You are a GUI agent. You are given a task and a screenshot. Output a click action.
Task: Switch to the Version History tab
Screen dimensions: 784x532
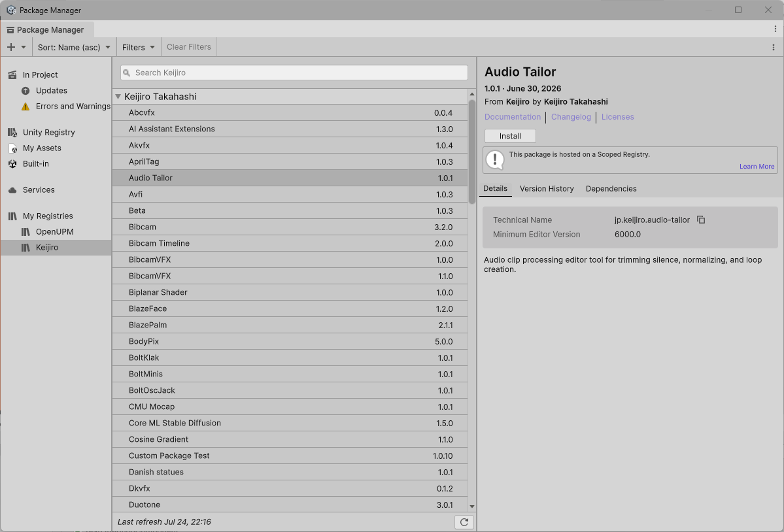click(547, 188)
